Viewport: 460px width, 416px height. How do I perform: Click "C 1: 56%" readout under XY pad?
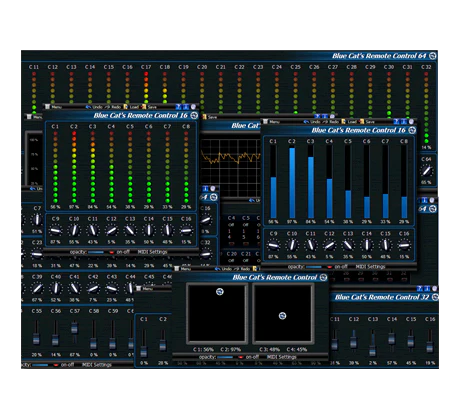tap(203, 349)
